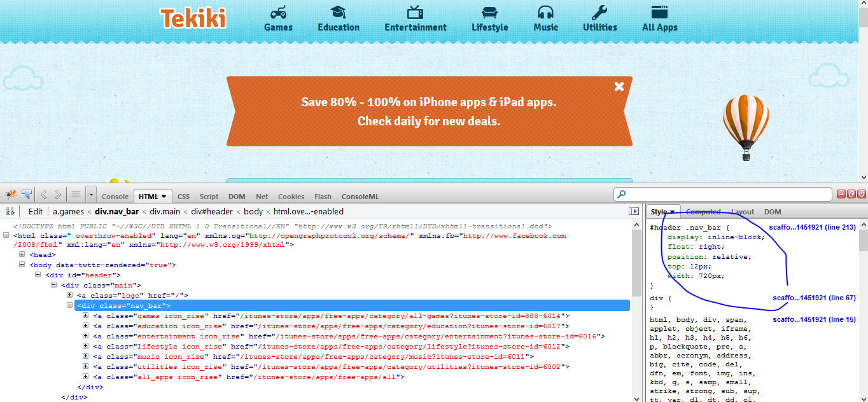Image resolution: width=868 pixels, height=402 pixels.
Task: Focus the Firebug search input field
Action: [x=723, y=195]
